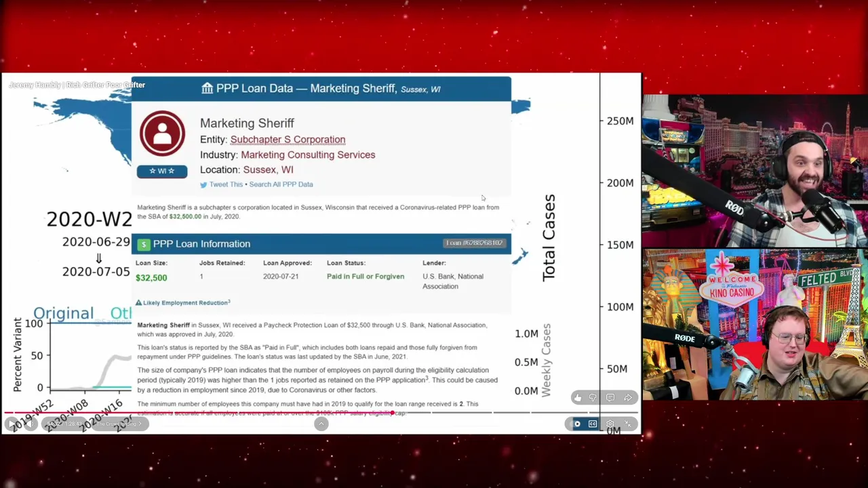Click the $32,500 loan size value
The width and height of the screenshot is (868, 488).
(151, 278)
